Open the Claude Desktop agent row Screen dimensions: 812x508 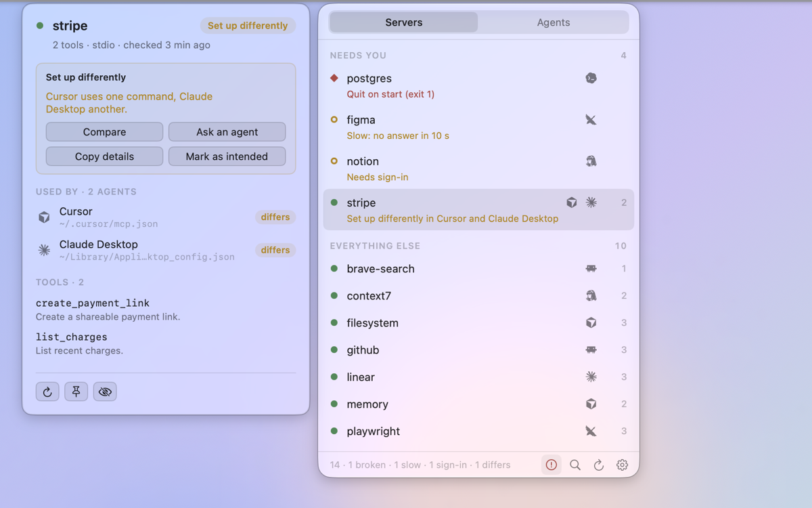tap(166, 250)
